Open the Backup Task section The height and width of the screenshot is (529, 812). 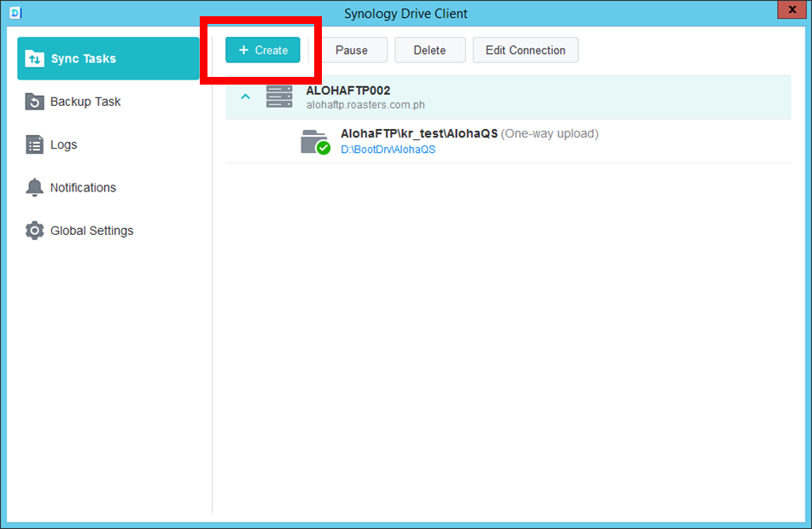[x=108, y=102]
